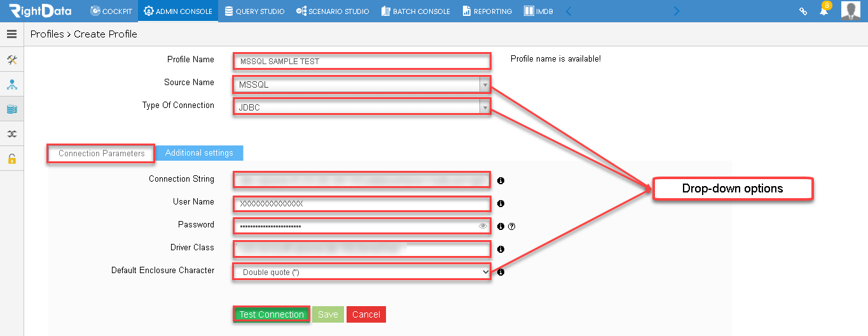Show info for Default Enclosure Character
This screenshot has height=336, width=868.
500,272
